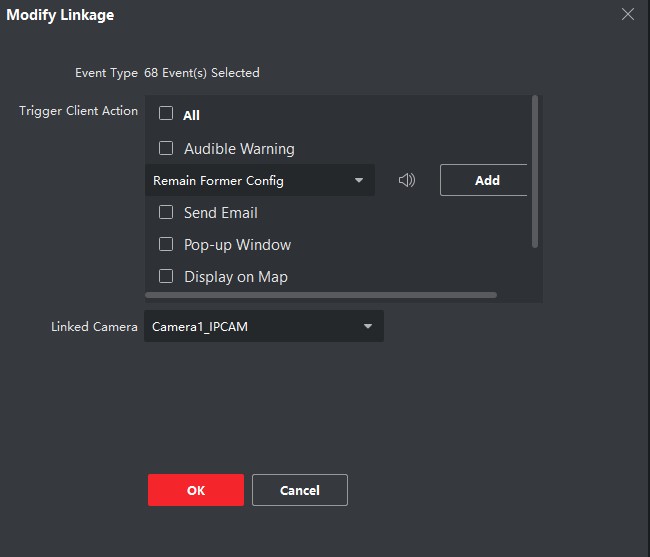
Task: Click the Cancel button
Action: (x=300, y=490)
